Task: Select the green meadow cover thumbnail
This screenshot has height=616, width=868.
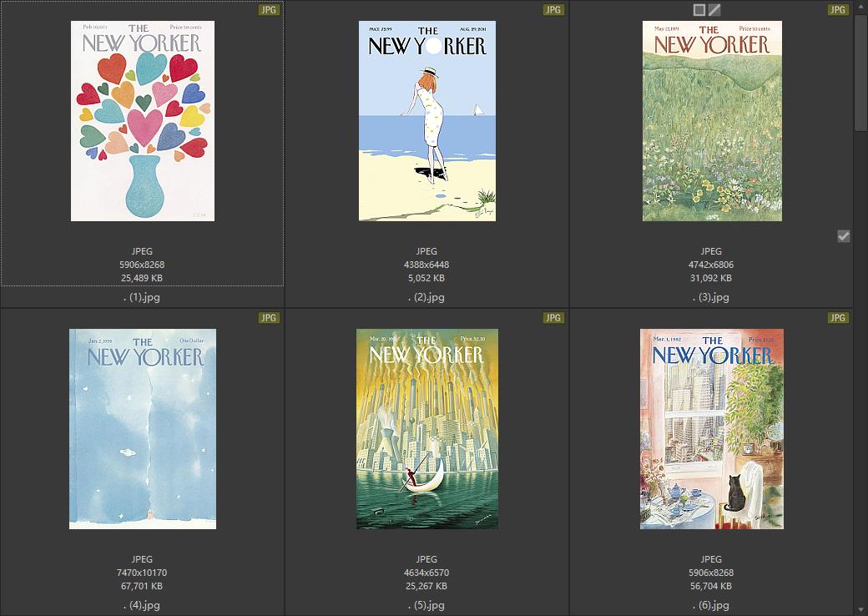Action: pos(712,121)
